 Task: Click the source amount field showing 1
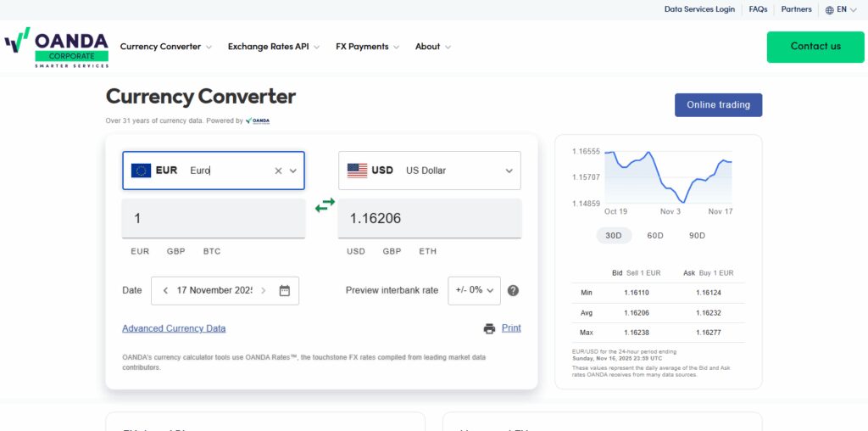click(x=214, y=218)
